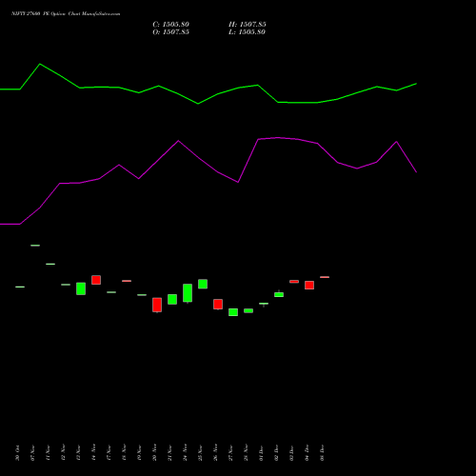The height and width of the screenshot is (476, 476).
Task: Click the 21 Nov date label
Action: [169, 453]
